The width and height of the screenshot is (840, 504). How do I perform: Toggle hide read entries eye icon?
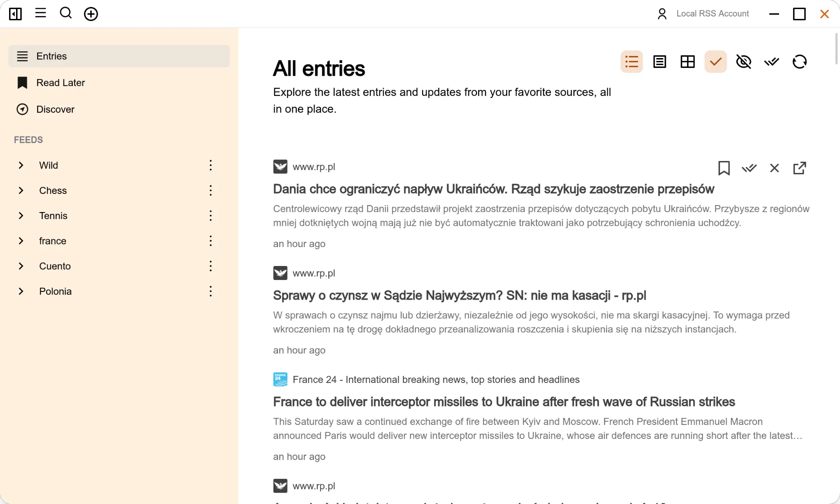(x=743, y=62)
